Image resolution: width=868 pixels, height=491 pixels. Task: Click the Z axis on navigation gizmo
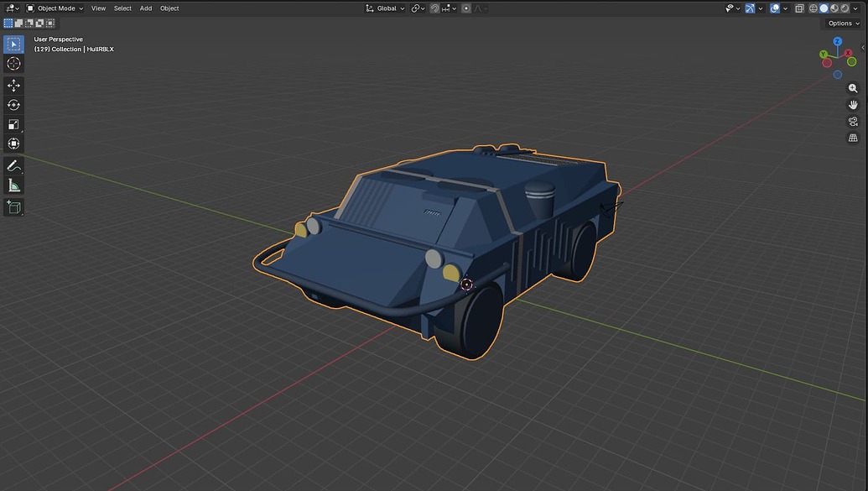tap(838, 42)
